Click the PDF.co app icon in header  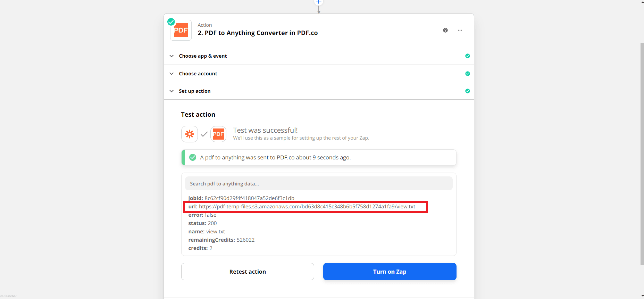[181, 31]
